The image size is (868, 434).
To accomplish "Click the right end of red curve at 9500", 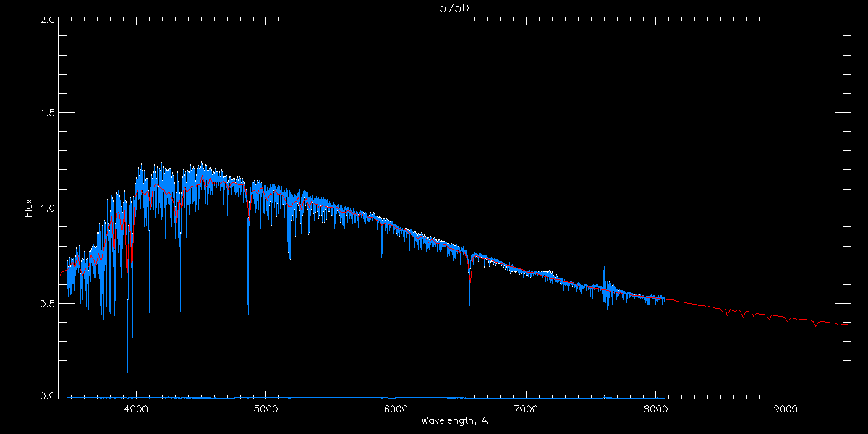I will (849, 325).
